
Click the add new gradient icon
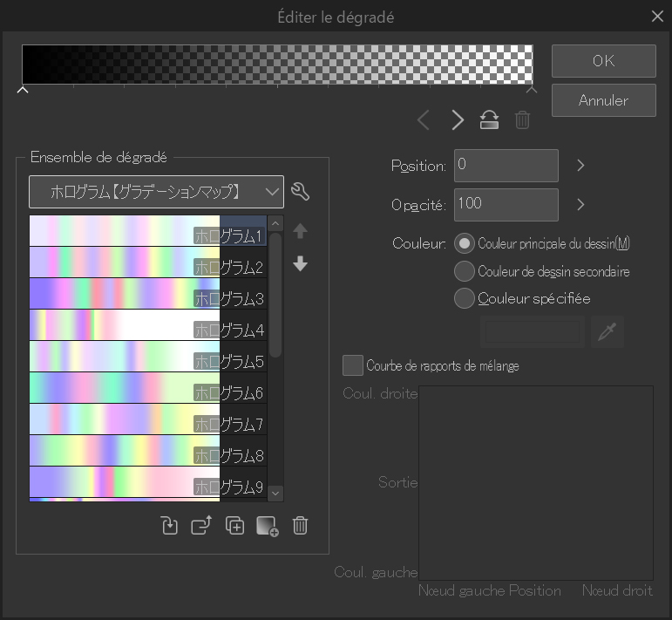pos(268,526)
